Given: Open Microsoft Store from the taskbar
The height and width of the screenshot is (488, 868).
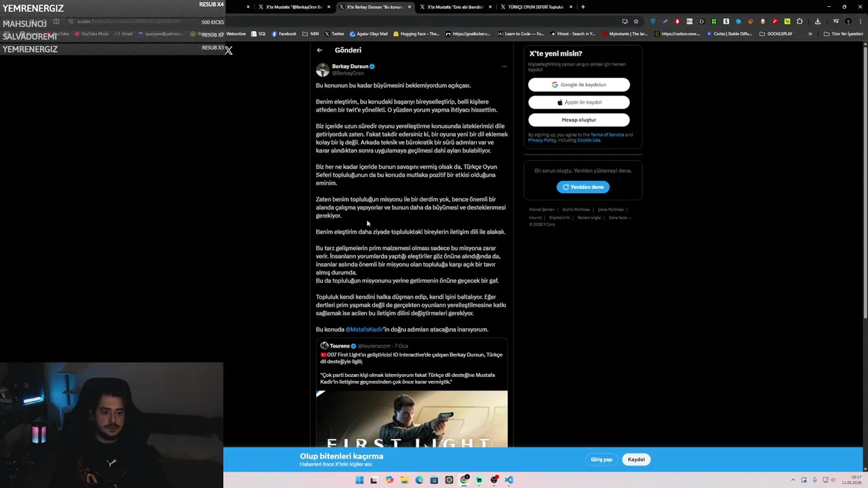Looking at the screenshot, I should (x=434, y=480).
